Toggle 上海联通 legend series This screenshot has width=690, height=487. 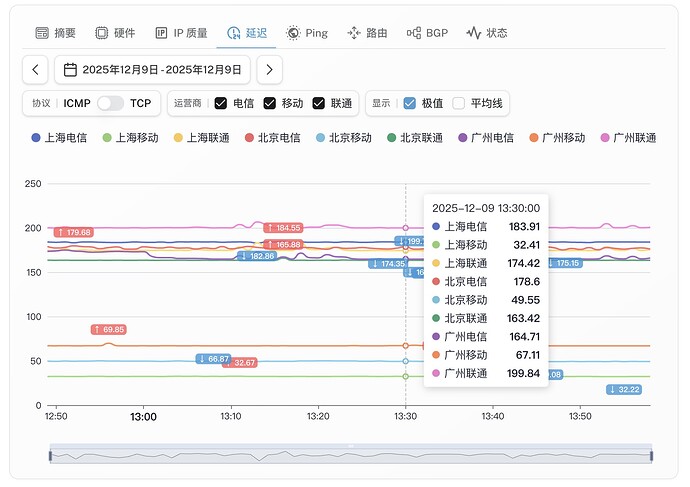tap(202, 138)
